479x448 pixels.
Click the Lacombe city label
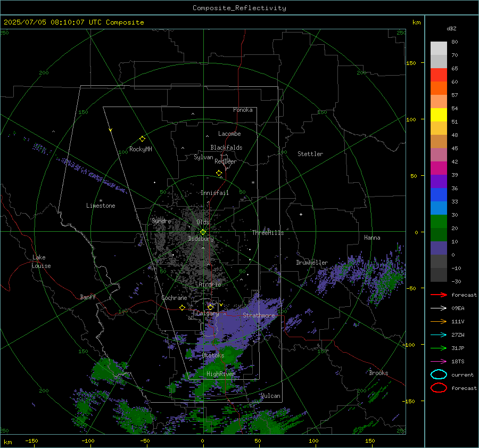(229, 134)
